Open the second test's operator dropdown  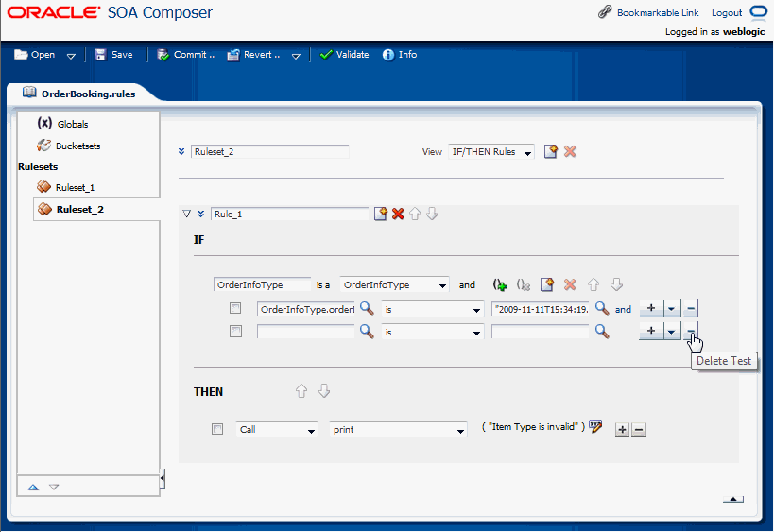(433, 332)
